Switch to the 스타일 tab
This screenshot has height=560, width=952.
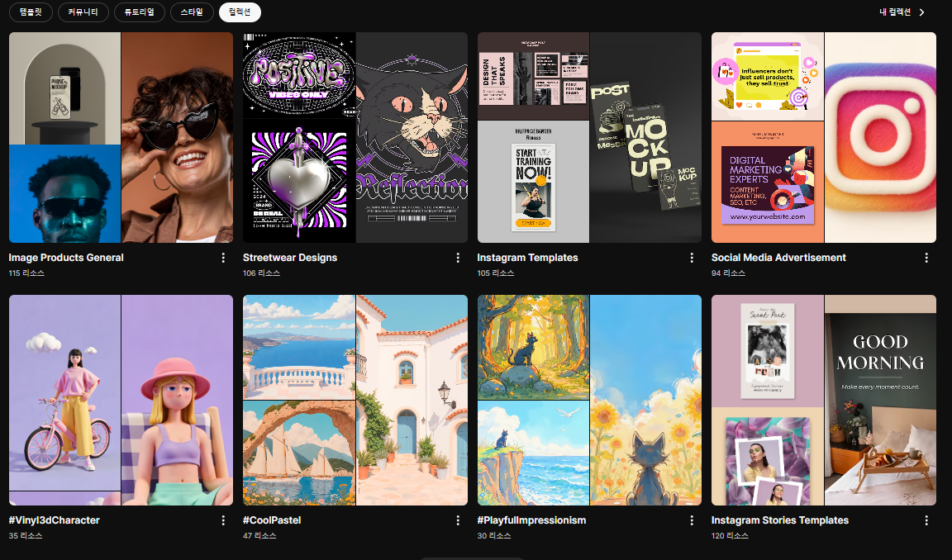click(192, 12)
